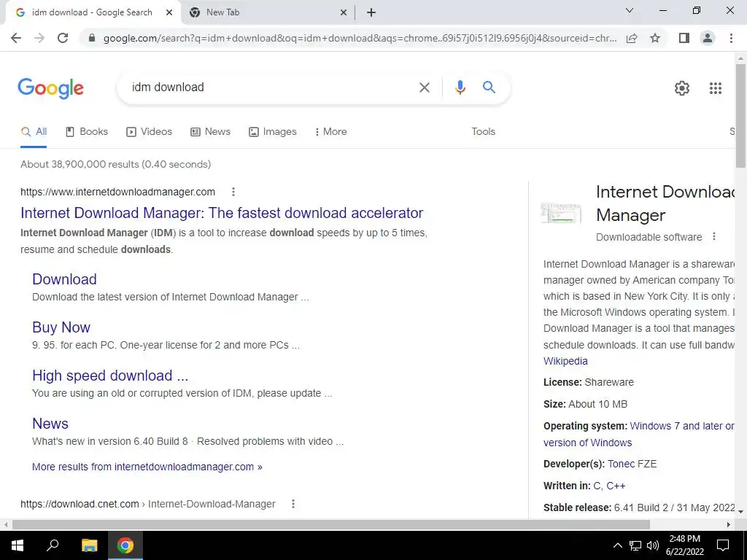This screenshot has width=747, height=560.
Task: Start voice search with microphone icon
Action: click(460, 87)
